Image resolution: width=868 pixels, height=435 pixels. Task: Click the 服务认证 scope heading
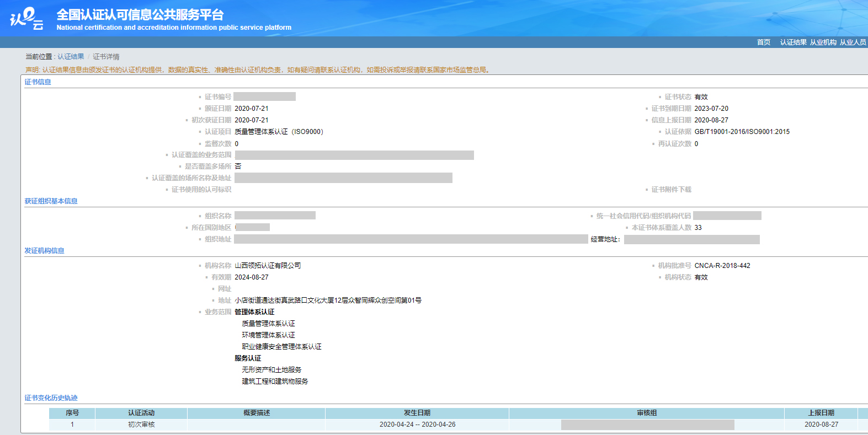pos(248,358)
